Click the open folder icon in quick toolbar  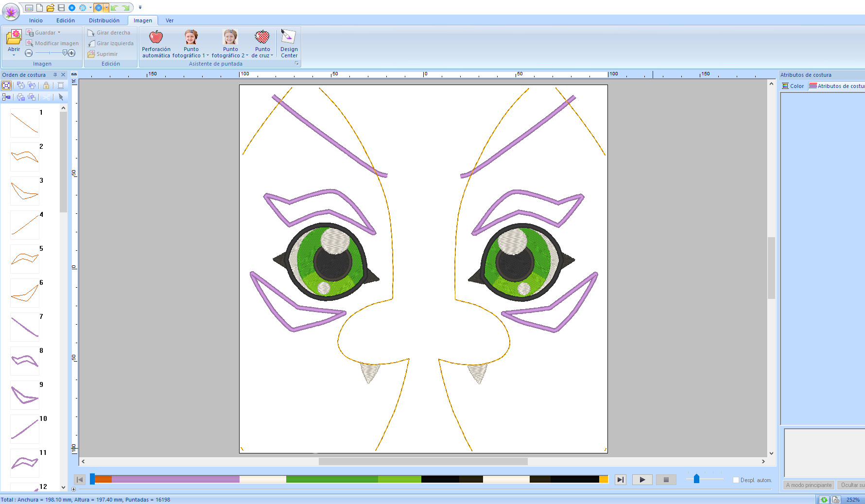pos(50,8)
